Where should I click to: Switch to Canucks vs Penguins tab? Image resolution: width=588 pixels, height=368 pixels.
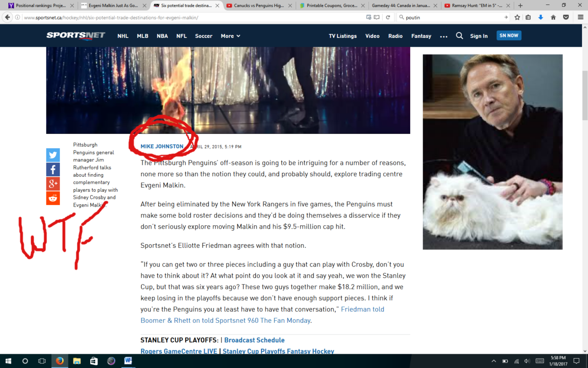(x=260, y=5)
